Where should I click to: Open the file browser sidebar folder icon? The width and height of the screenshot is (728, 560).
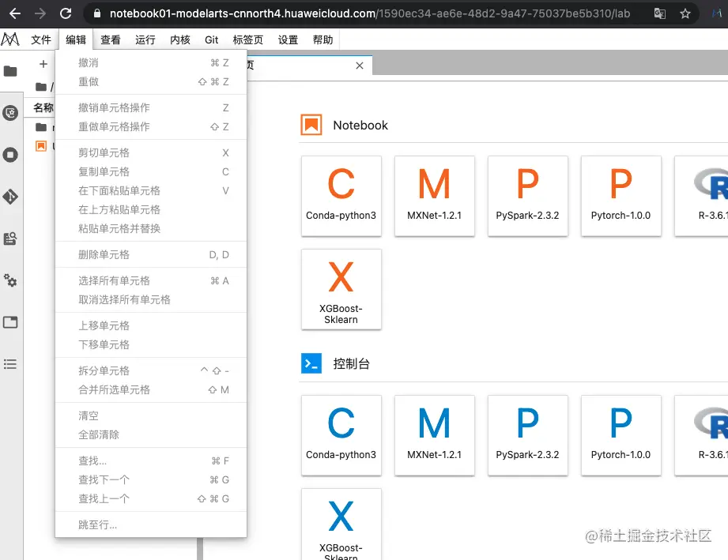click(10, 71)
